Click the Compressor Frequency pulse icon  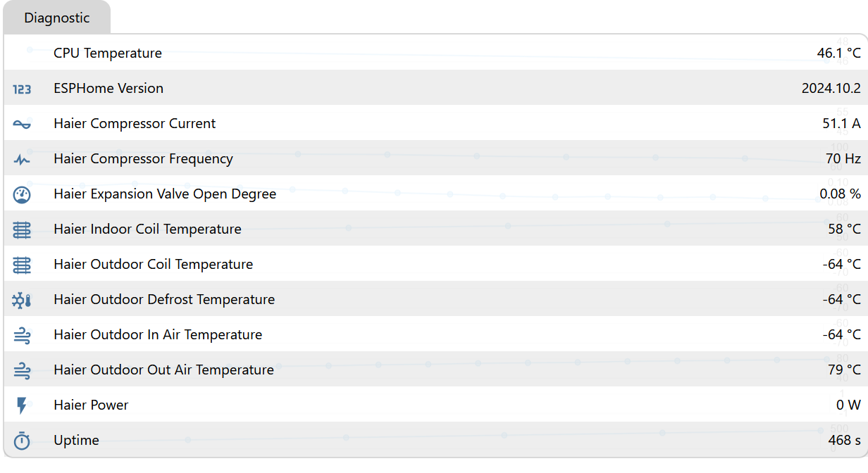click(22, 159)
